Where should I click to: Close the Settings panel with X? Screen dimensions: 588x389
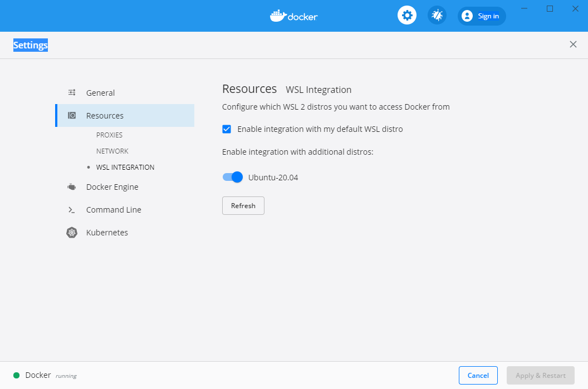coord(573,45)
